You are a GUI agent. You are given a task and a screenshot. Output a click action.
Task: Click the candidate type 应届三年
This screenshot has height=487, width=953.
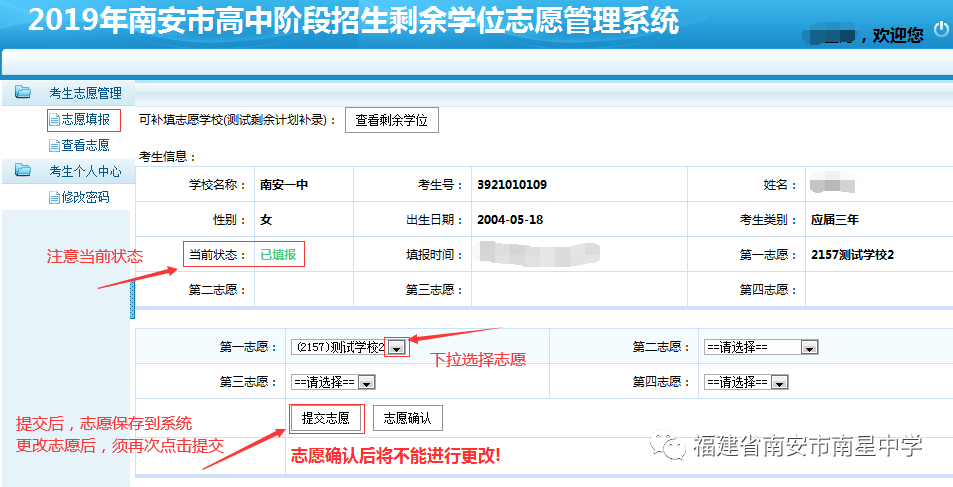tap(834, 220)
